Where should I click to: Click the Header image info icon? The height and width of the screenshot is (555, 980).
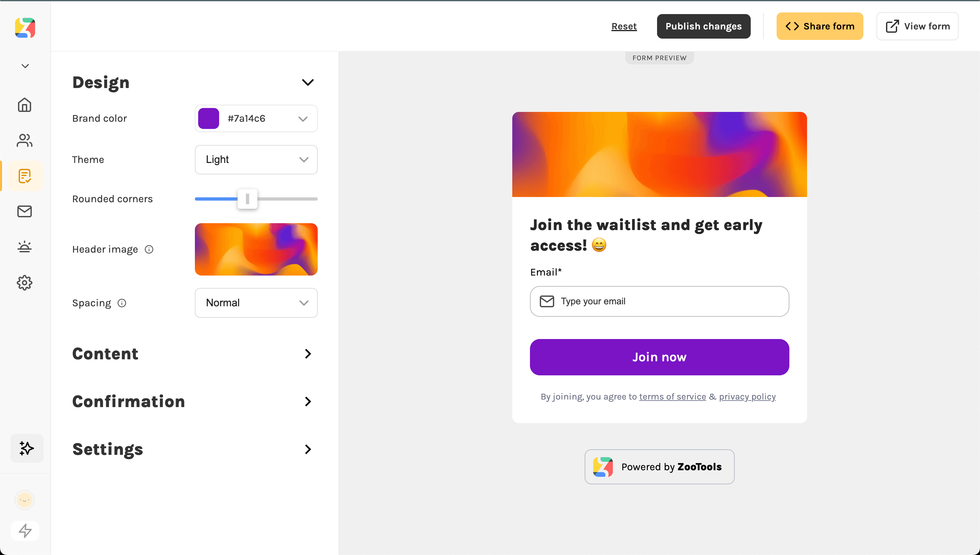tap(149, 249)
